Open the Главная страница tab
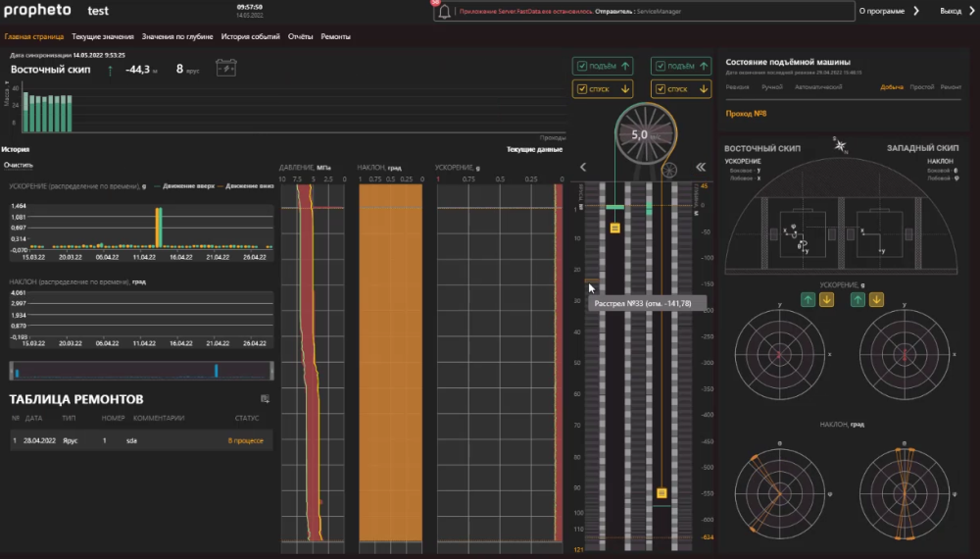980x559 pixels. tap(33, 37)
